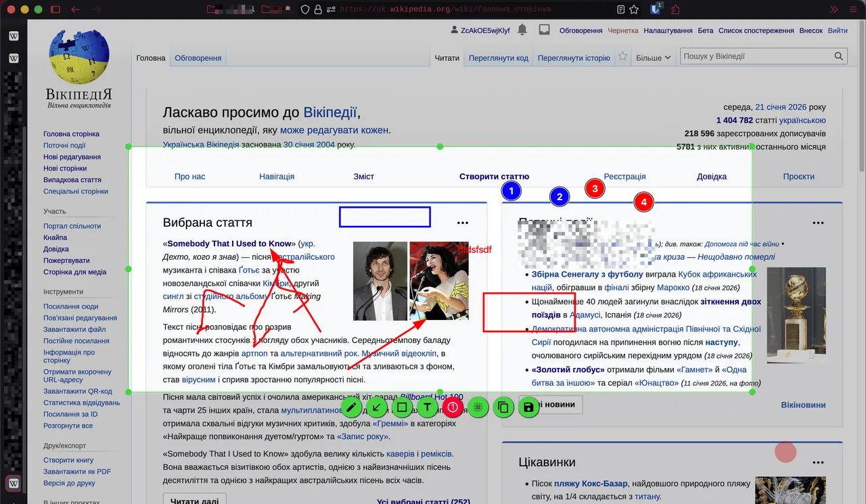Open the Вікіновини link

[803, 405]
